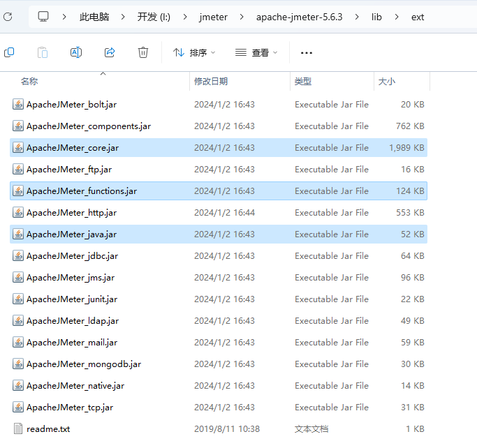Screen dimensions: 477x448
Task: Click the computer monitor icon in address bar
Action: click(43, 16)
